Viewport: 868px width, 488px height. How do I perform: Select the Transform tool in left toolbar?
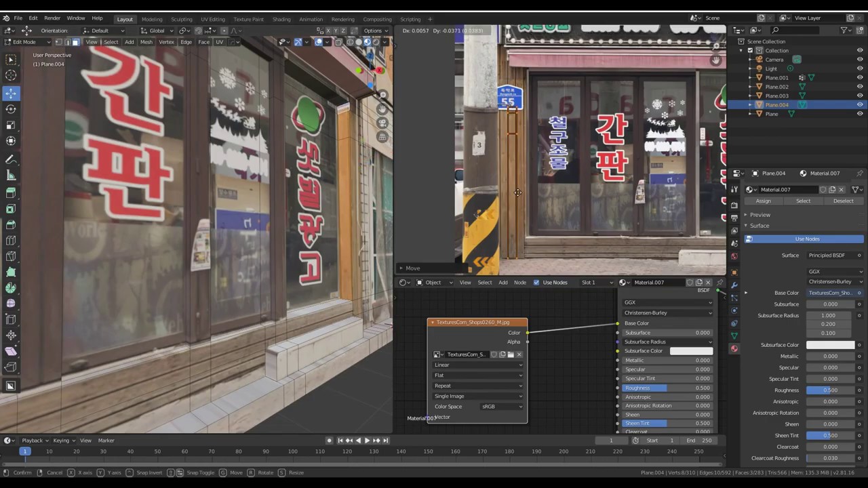[x=11, y=141]
